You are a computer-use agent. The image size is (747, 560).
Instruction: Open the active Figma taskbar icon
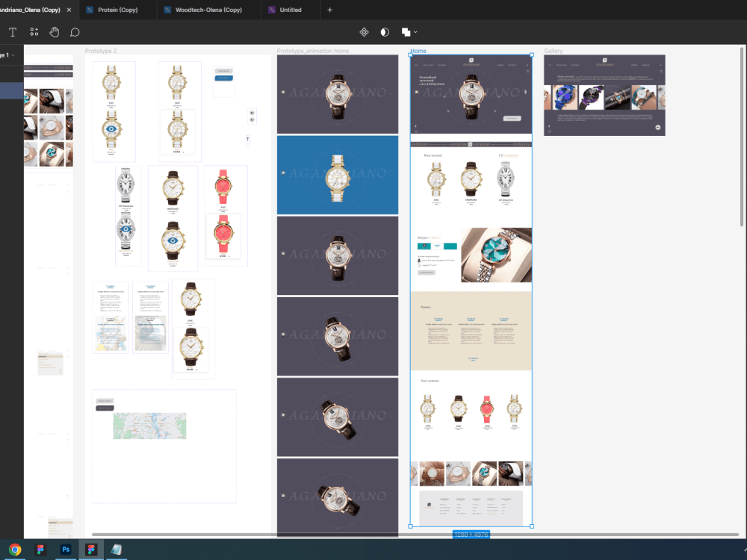[x=91, y=550]
